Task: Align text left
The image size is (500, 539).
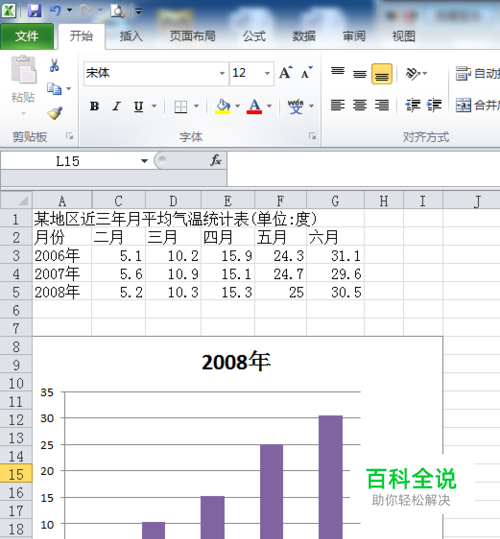Action: (x=337, y=105)
